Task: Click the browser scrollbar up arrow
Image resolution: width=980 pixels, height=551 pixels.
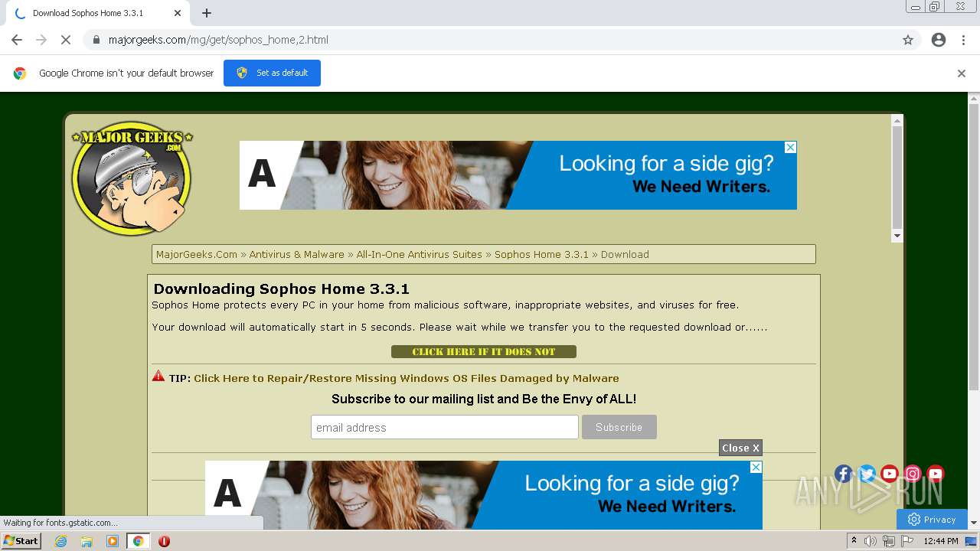Action: (x=974, y=98)
